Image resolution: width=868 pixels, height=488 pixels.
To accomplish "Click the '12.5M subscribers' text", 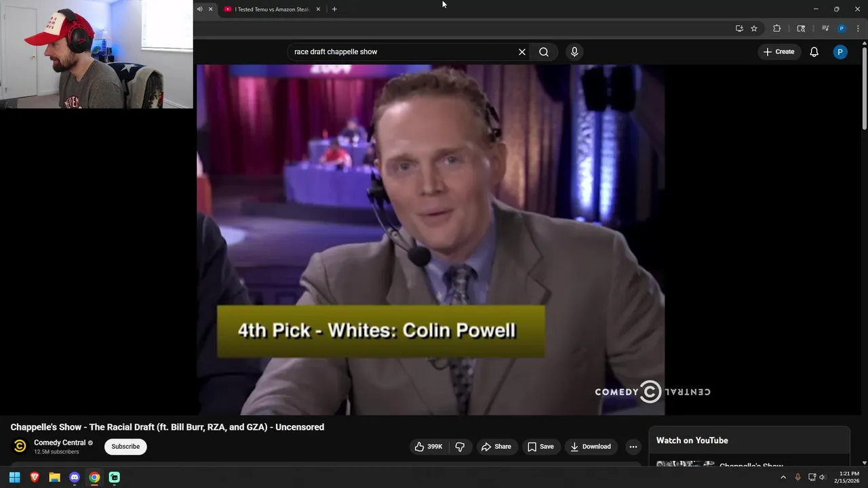I will (56, 452).
